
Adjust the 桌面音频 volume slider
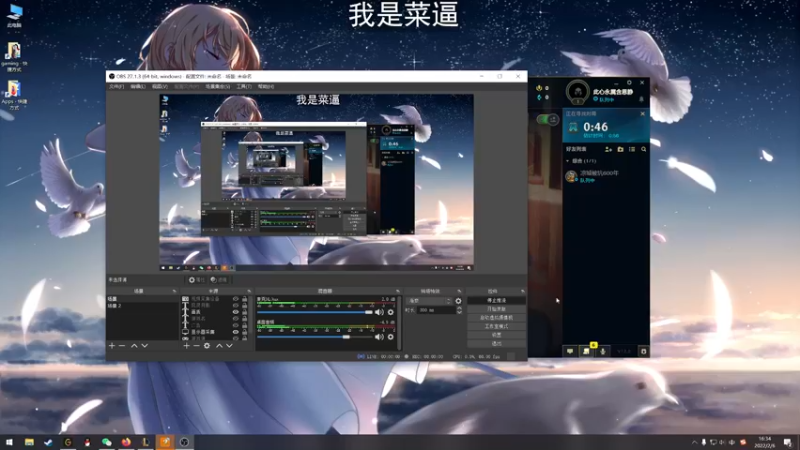tap(315, 337)
